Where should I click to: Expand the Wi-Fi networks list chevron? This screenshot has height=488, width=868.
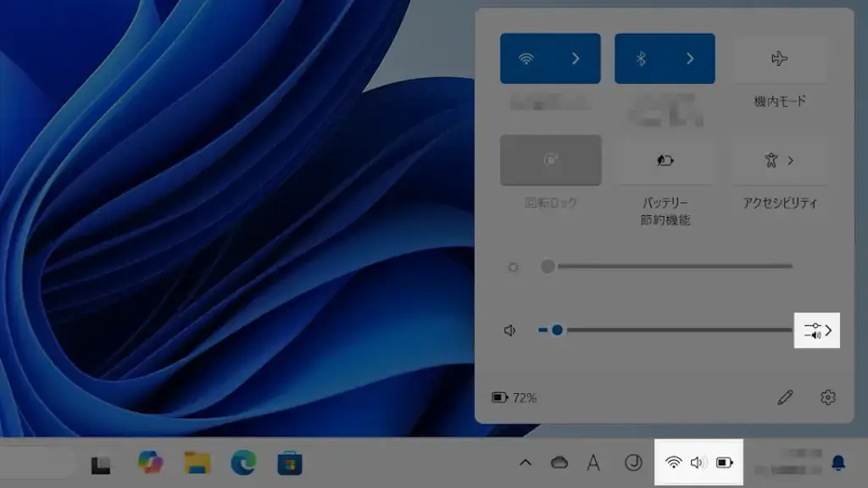(576, 58)
